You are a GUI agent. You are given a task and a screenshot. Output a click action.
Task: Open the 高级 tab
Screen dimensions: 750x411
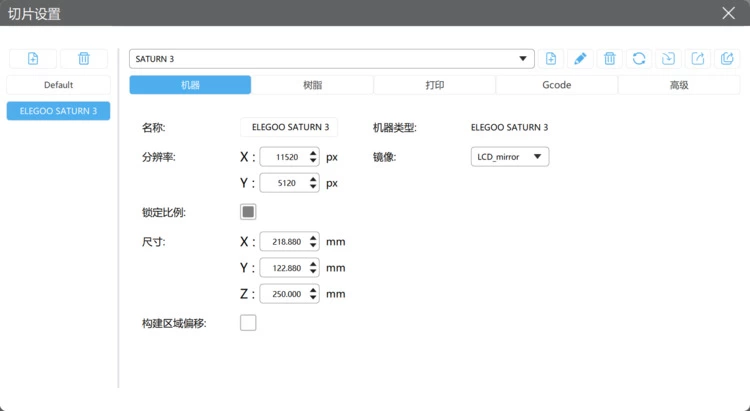tap(678, 85)
